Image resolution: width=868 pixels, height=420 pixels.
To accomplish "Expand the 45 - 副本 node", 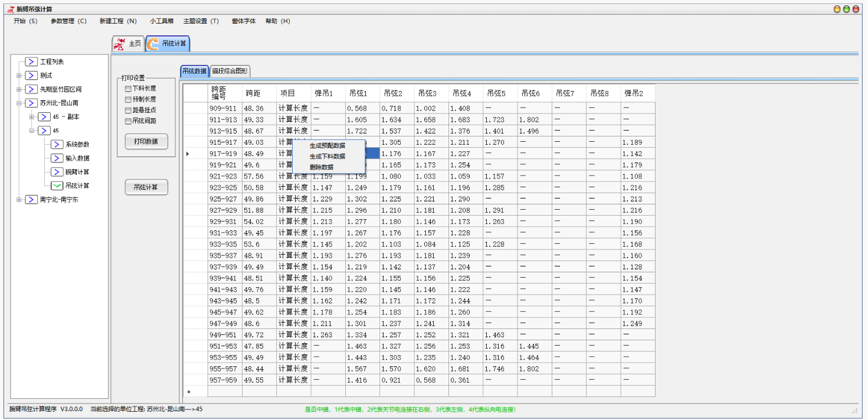I will 32,117.
